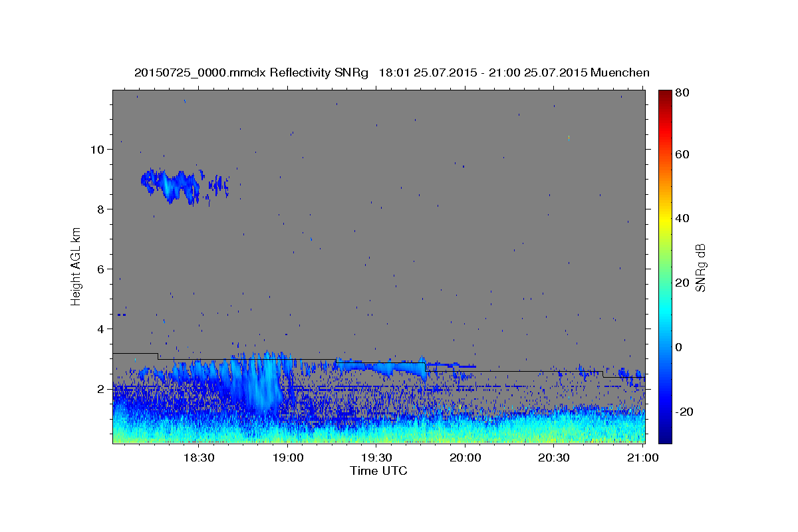
Task: Click the yellow section of the colorbar
Action: 665,219
